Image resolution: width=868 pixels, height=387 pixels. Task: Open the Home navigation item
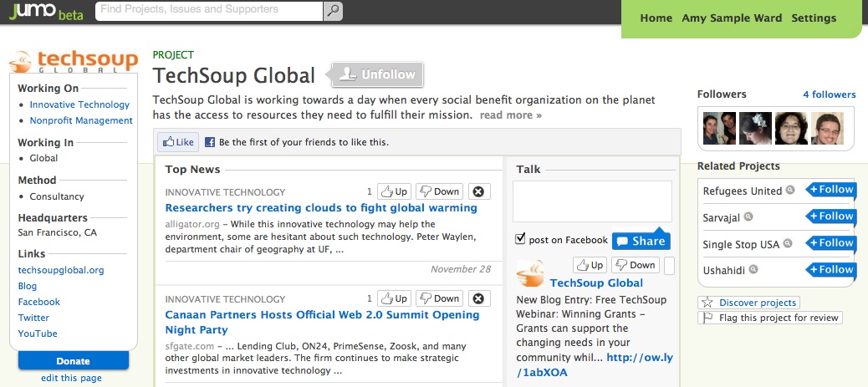coord(656,18)
